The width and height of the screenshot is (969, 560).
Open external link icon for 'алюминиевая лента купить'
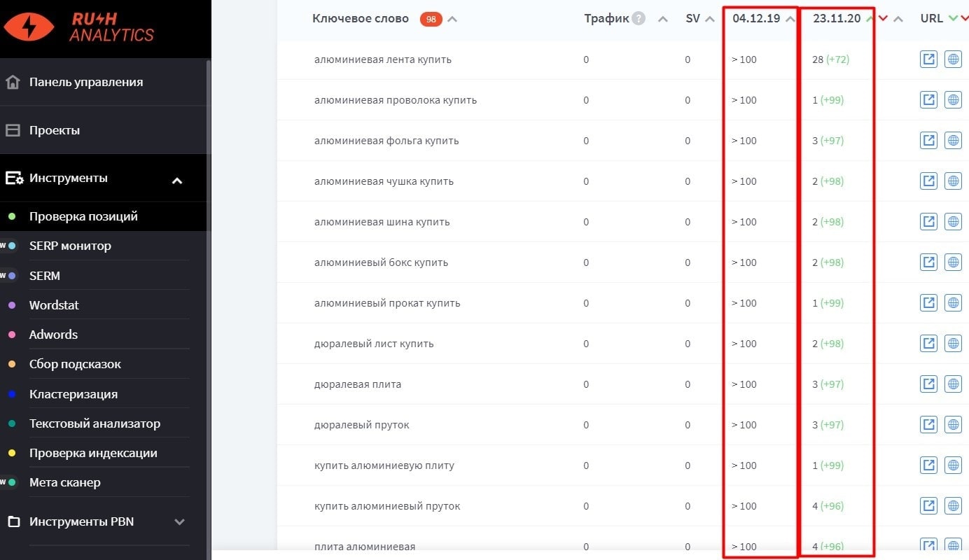pyautogui.click(x=928, y=59)
